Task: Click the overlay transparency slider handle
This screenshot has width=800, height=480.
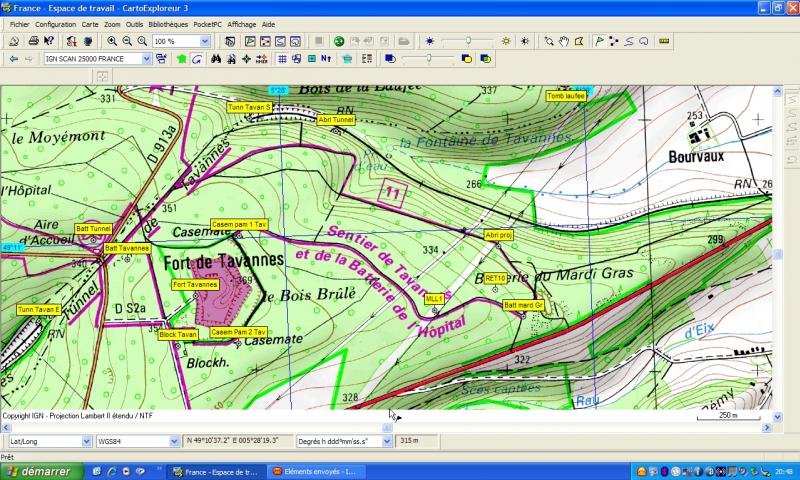Action: pyautogui.click(x=429, y=59)
